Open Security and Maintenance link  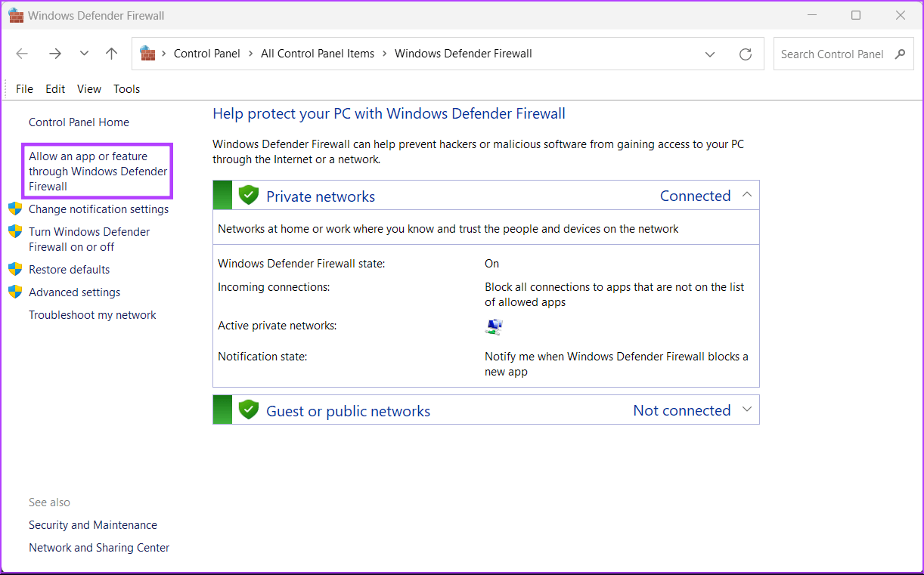(93, 525)
